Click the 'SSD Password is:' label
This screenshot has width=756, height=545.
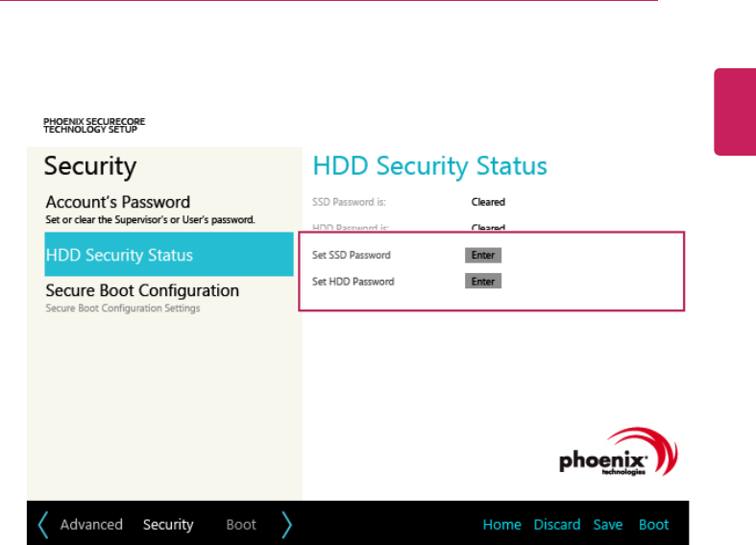(349, 202)
